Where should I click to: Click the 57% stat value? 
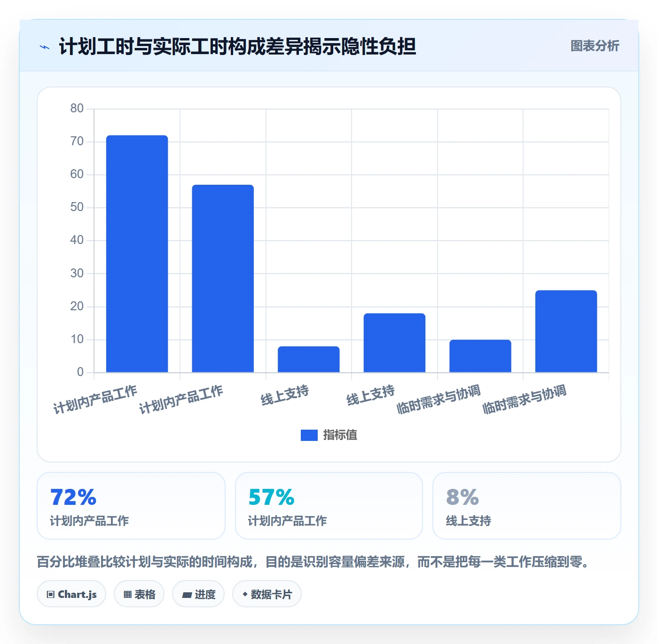point(271,497)
